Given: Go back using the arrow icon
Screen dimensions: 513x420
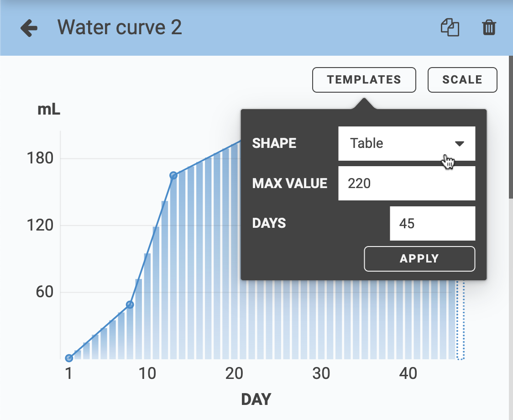Looking at the screenshot, I should 29,28.
